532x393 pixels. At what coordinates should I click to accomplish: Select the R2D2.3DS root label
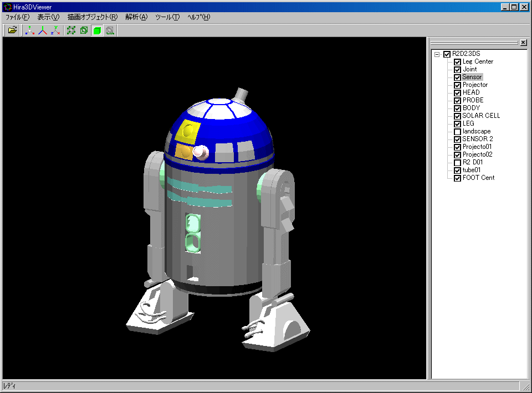tap(466, 54)
